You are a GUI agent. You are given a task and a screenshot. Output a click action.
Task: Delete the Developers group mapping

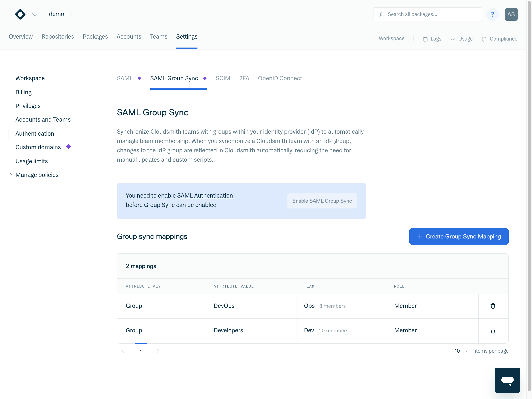click(x=492, y=330)
